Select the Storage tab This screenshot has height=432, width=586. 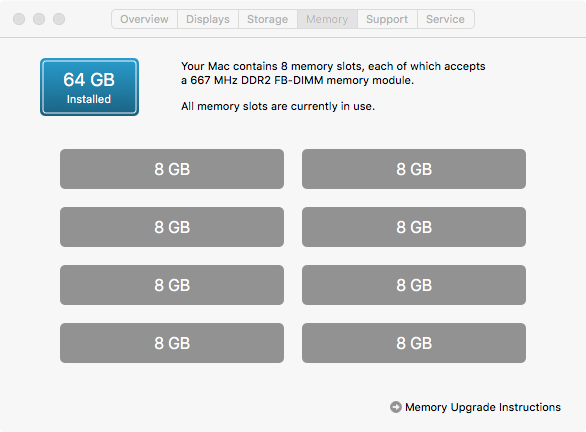click(x=268, y=19)
